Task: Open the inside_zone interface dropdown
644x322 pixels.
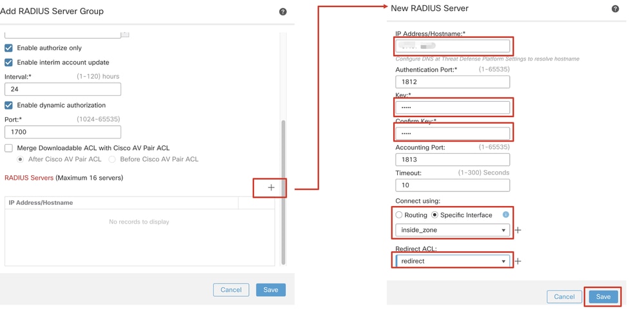Action: [x=453, y=230]
